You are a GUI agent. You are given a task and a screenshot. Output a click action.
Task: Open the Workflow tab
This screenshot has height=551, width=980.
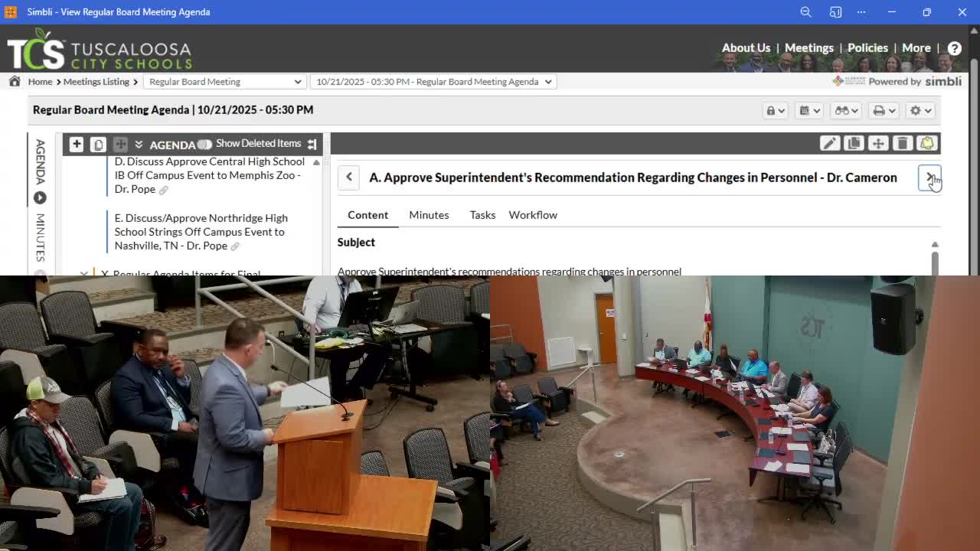pyautogui.click(x=533, y=215)
